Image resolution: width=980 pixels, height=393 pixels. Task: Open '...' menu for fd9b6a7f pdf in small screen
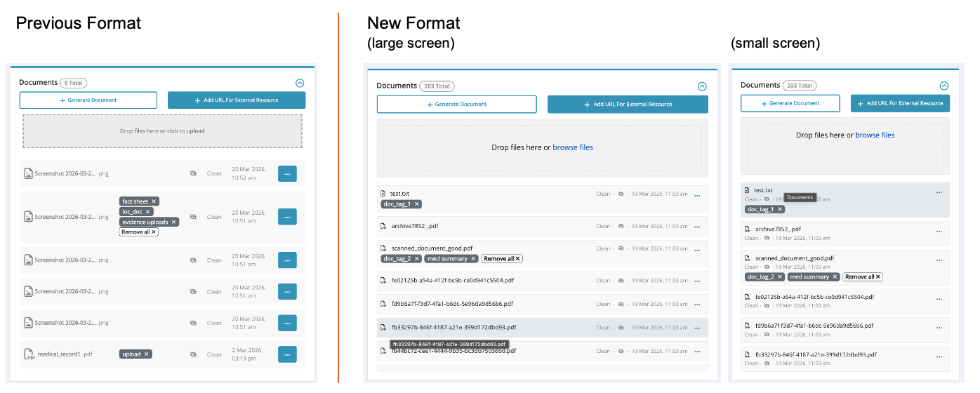pyautogui.click(x=939, y=328)
